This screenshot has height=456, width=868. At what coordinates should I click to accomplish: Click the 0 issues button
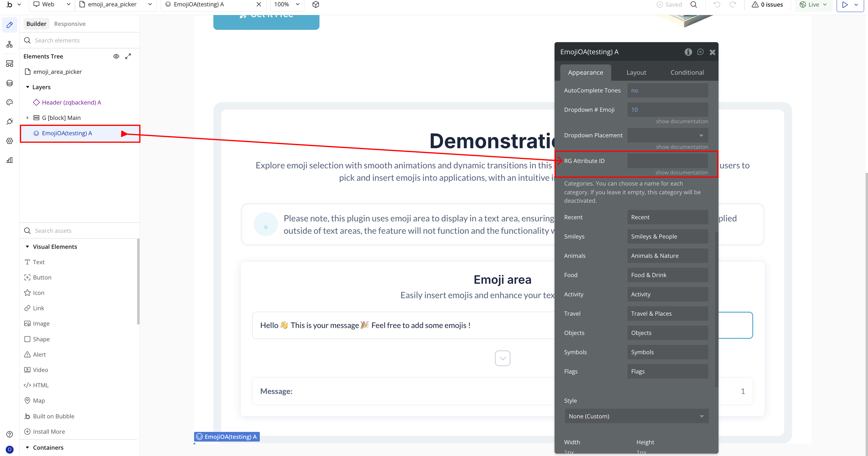pyautogui.click(x=767, y=5)
